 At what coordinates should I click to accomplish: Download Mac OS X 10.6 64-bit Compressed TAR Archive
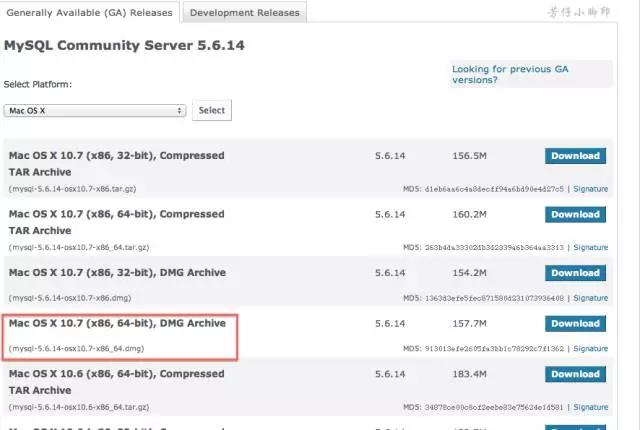[575, 374]
